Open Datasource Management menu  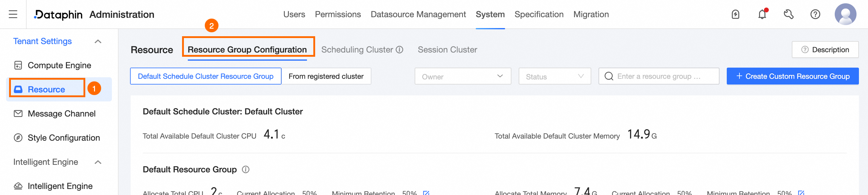(418, 14)
